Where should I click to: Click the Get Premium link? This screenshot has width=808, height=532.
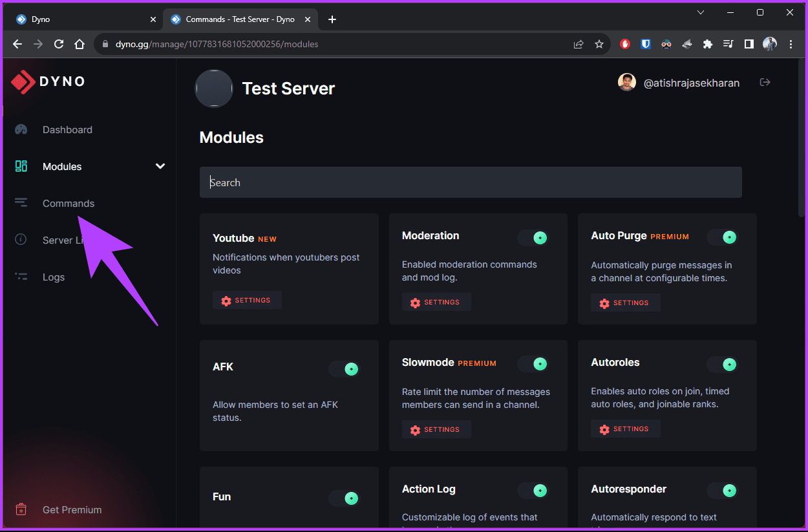72,509
